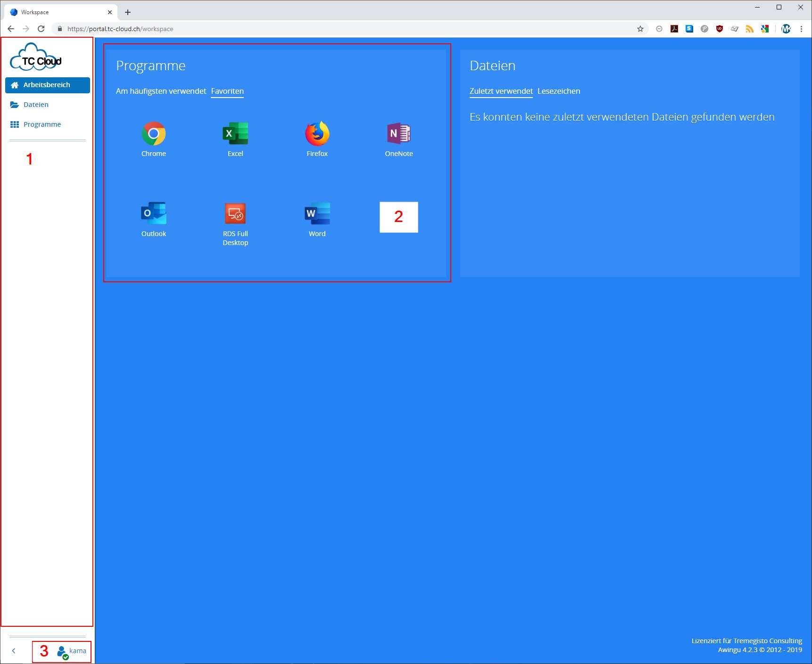Bookmark page with the star icon
The width and height of the screenshot is (812, 664).
point(640,29)
